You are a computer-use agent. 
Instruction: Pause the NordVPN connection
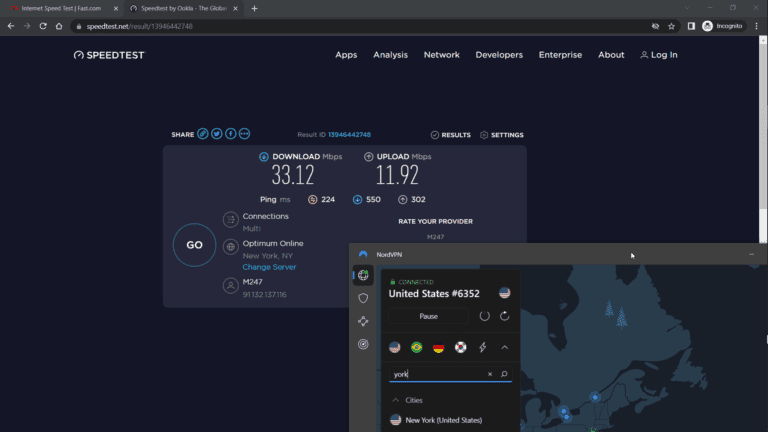(x=428, y=316)
